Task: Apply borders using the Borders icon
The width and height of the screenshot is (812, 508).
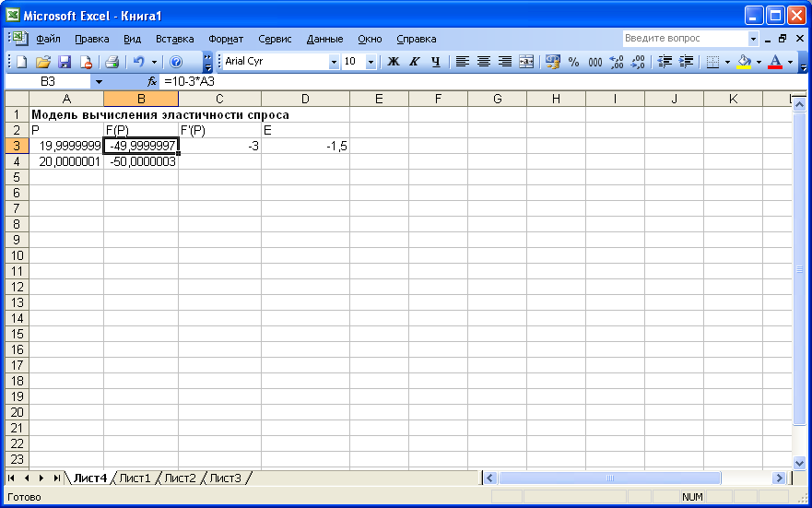Action: 712,62
